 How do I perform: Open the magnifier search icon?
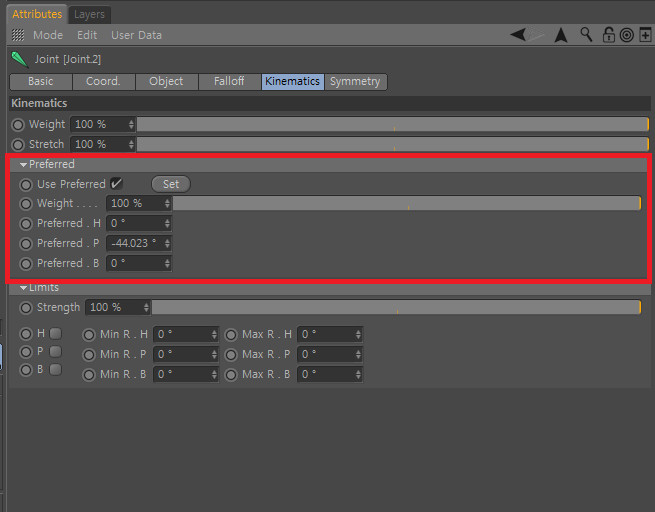(586, 35)
